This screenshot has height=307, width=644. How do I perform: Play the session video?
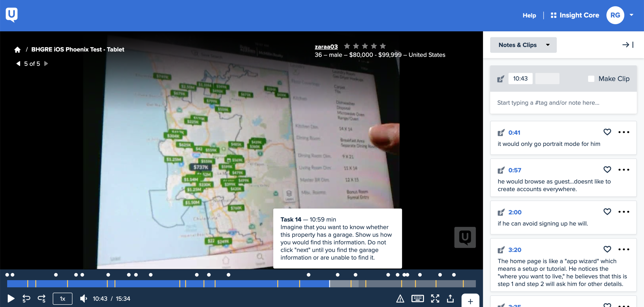click(x=11, y=298)
